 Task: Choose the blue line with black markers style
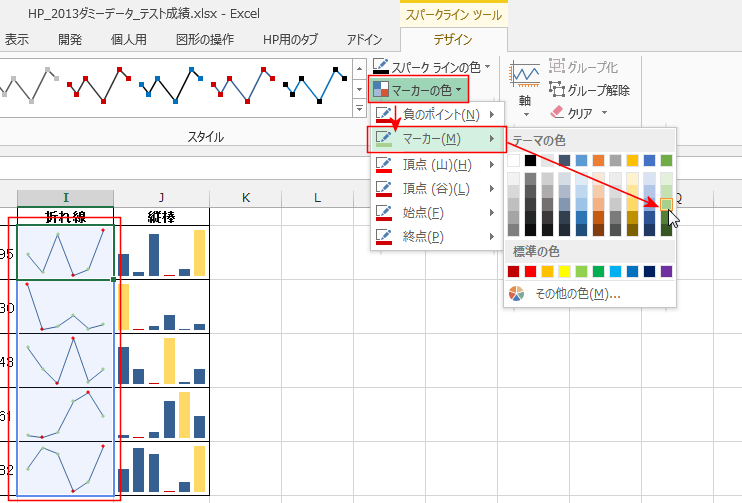(315, 85)
